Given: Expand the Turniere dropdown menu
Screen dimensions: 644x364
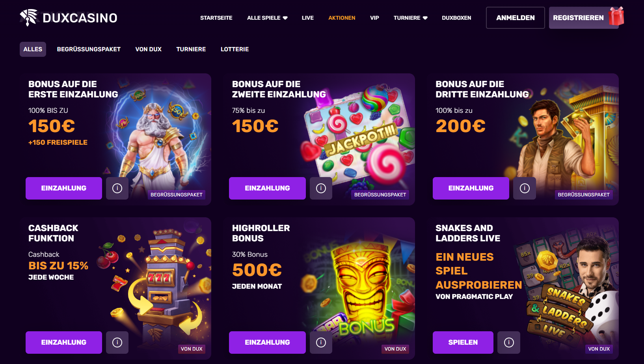Looking at the screenshot, I should point(410,18).
